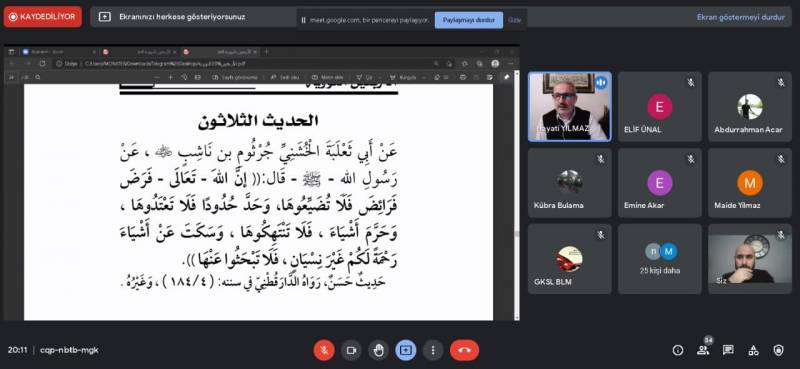Open the activities icon
This screenshot has width=800, height=369.
753,350
